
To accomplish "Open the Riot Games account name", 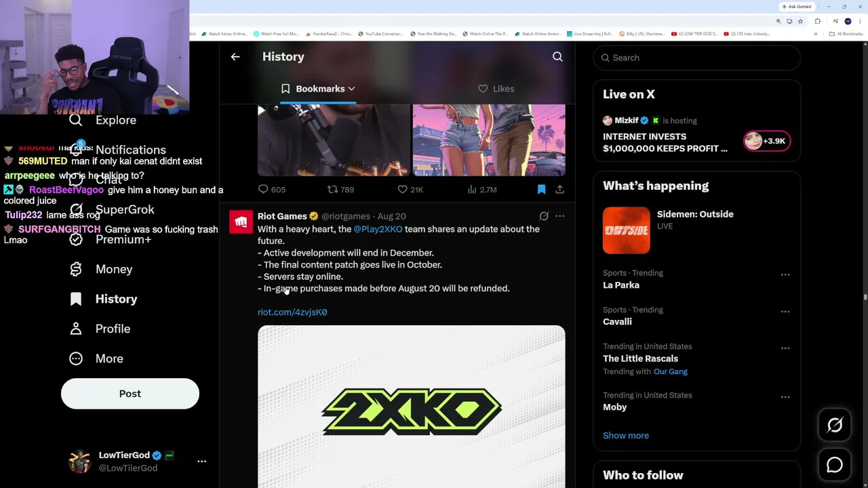I will (x=282, y=216).
